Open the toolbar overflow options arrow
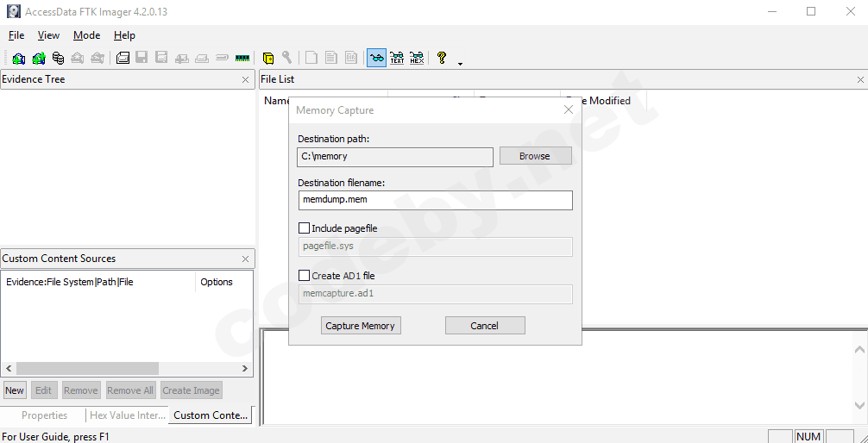This screenshot has width=868, height=443. pyautogui.click(x=460, y=64)
